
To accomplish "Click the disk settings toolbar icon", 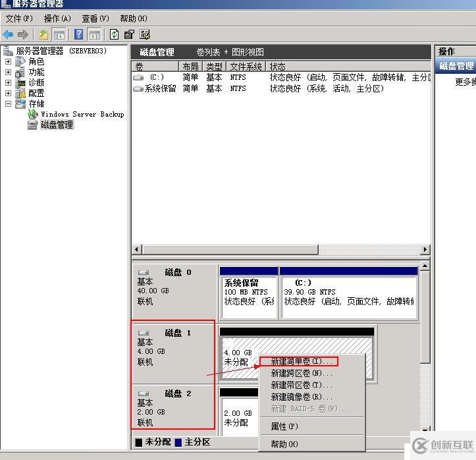I will click(x=145, y=34).
